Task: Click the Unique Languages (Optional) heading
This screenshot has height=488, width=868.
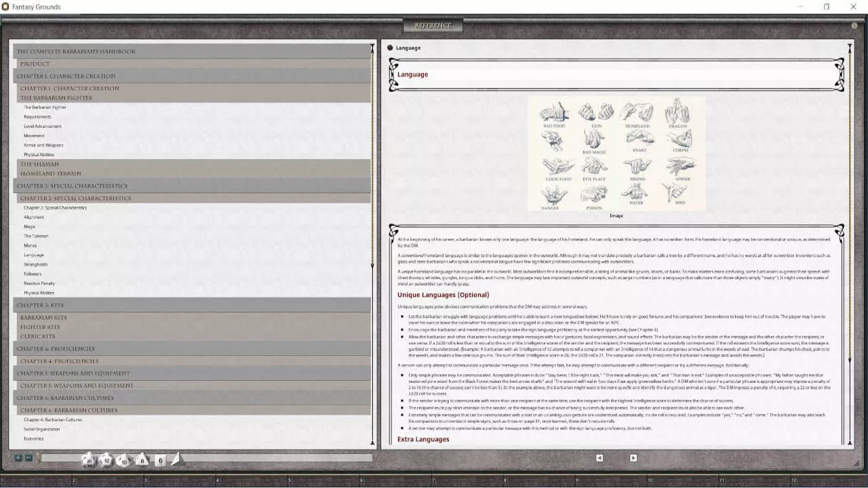Action: pos(443,295)
